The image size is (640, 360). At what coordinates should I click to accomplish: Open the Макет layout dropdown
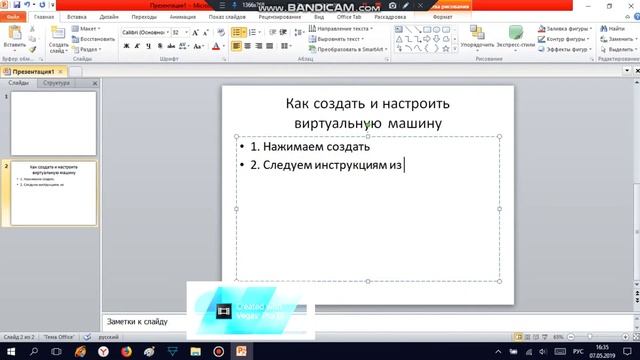coord(86,29)
